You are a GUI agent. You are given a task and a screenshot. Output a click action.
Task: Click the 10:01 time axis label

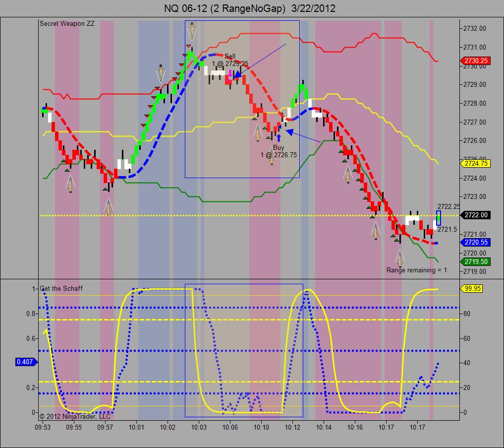pyautogui.click(x=137, y=427)
